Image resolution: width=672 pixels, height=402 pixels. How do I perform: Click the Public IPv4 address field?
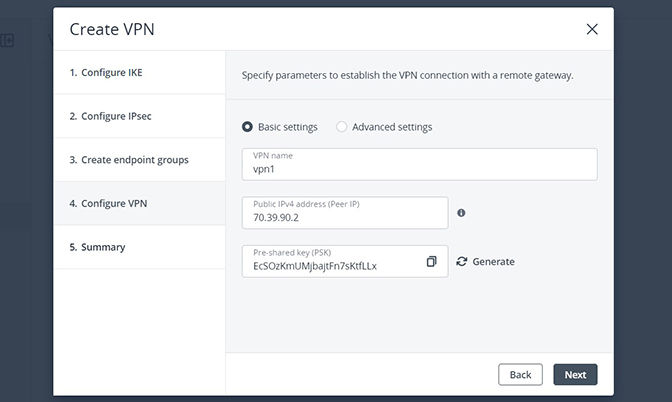pos(345,213)
